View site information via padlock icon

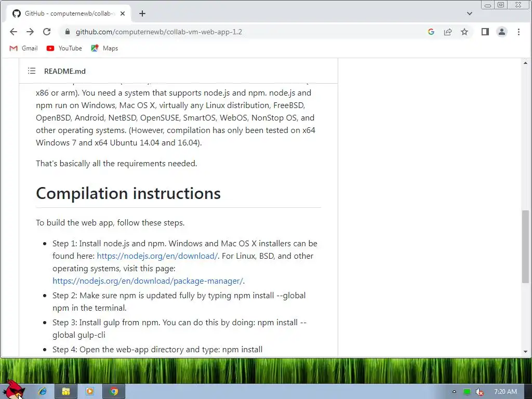(68, 32)
